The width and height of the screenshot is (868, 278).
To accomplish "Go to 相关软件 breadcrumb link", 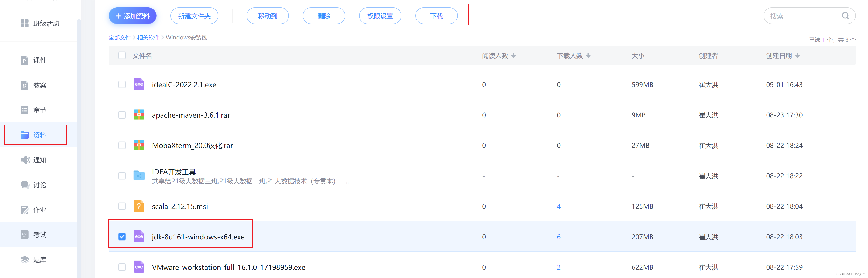I will click(x=148, y=37).
